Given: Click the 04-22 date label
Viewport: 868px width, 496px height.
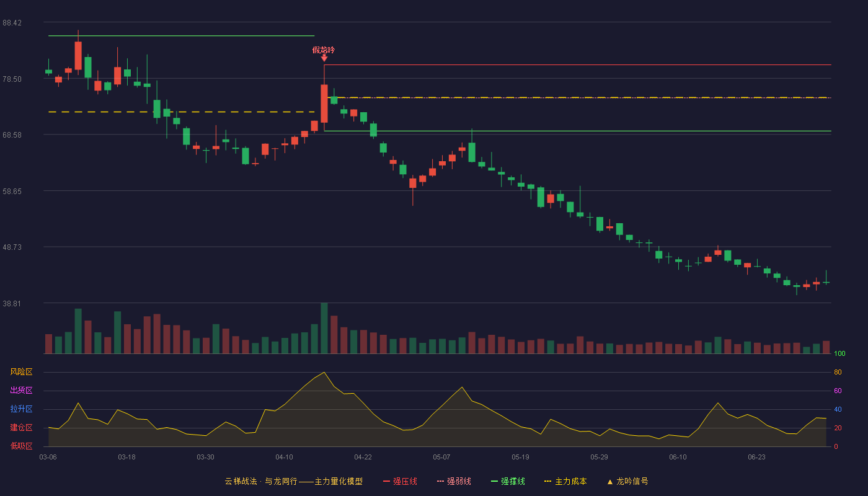Looking at the screenshot, I should (363, 457).
